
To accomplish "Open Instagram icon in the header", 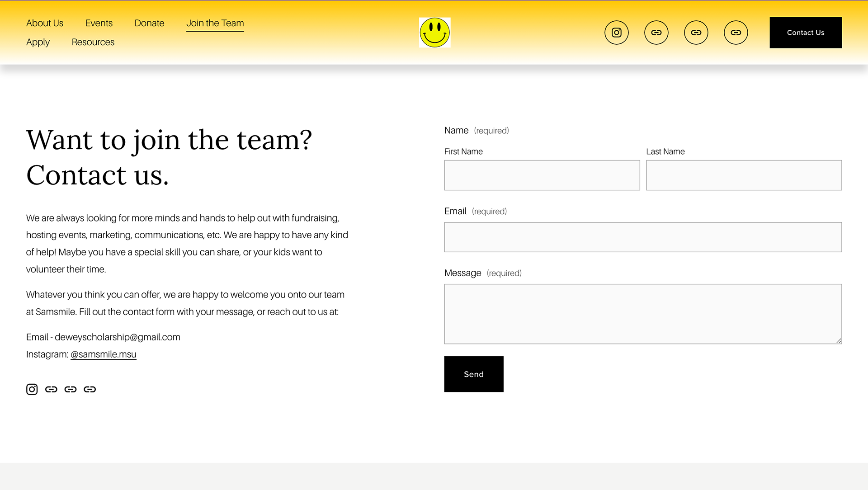I will point(616,33).
